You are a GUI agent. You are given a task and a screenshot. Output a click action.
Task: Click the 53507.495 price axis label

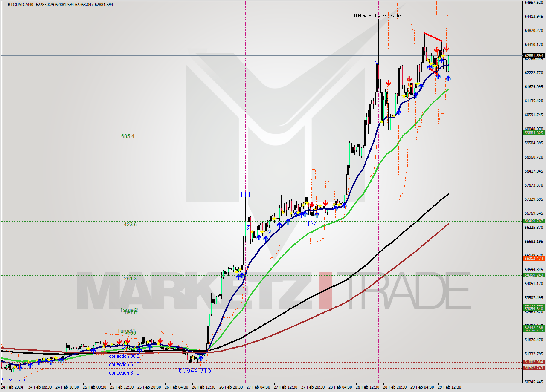click(x=534, y=298)
